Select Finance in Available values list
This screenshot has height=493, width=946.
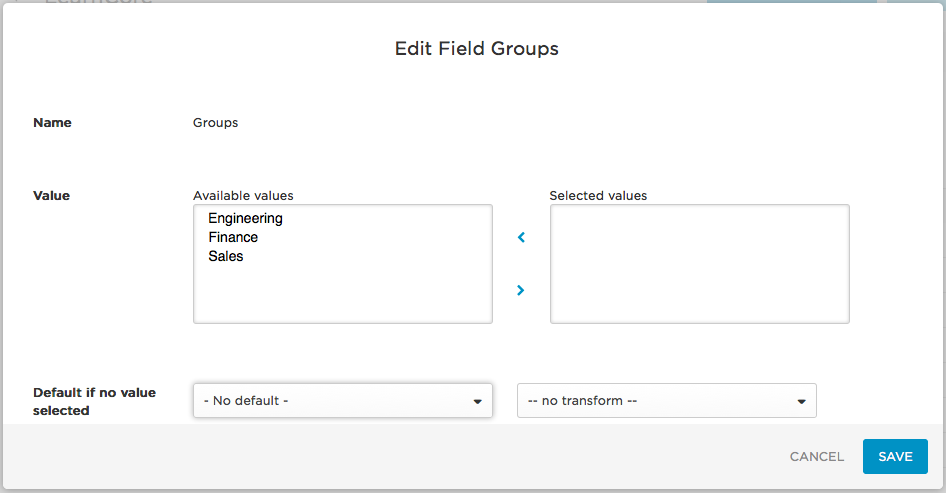[x=233, y=237]
